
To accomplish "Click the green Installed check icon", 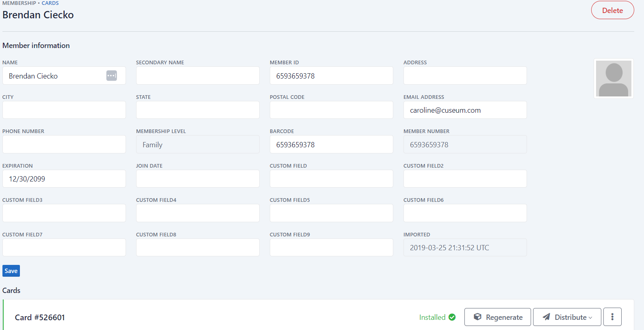I will point(452,317).
